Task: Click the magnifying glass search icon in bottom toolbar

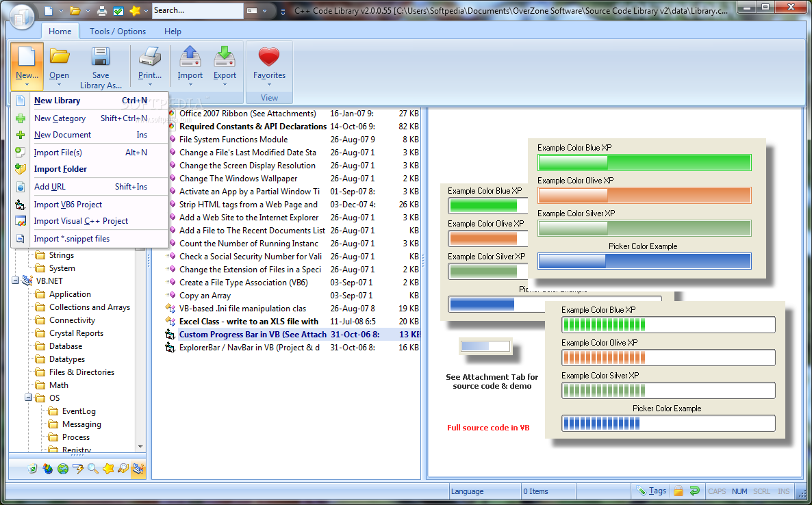Action: 92,469
